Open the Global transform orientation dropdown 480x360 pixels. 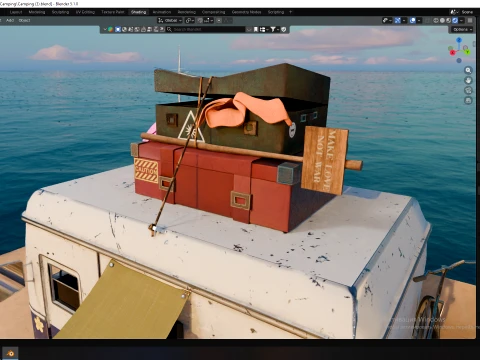point(170,20)
